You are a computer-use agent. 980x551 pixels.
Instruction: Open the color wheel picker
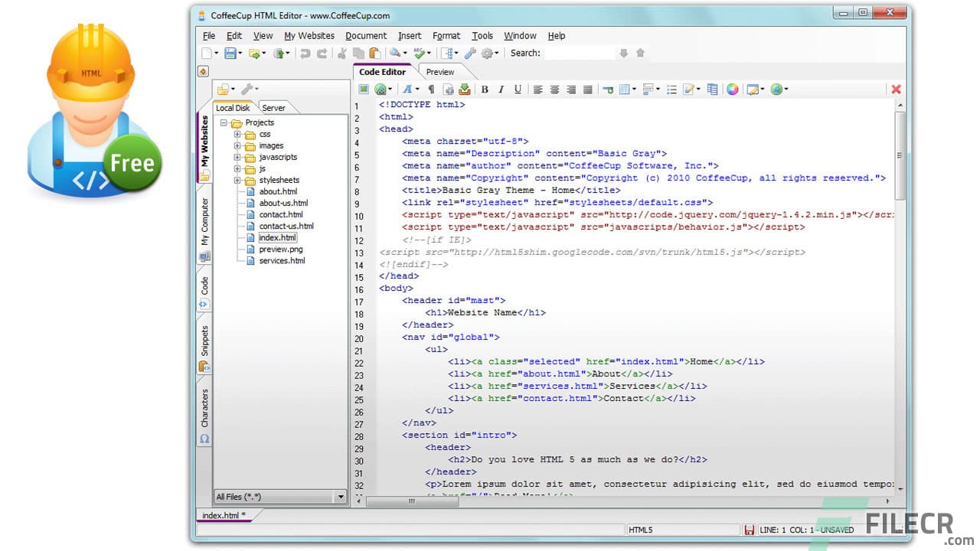[x=733, y=90]
